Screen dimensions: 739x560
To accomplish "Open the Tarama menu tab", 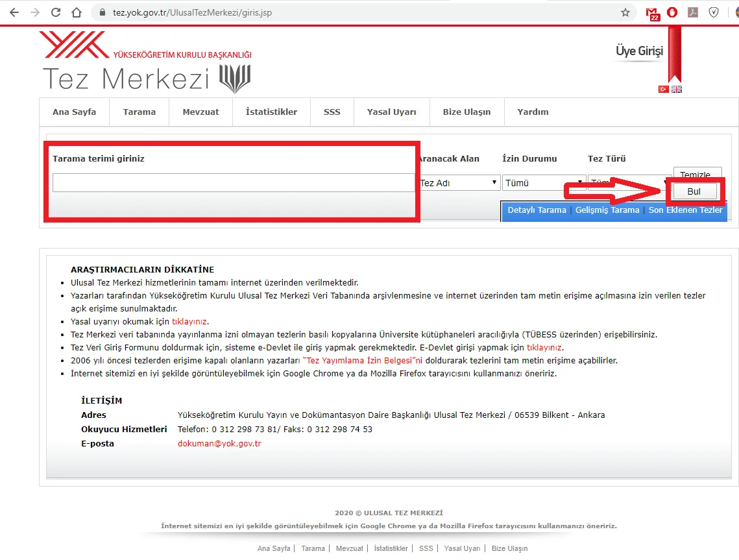I will coord(139,112).
